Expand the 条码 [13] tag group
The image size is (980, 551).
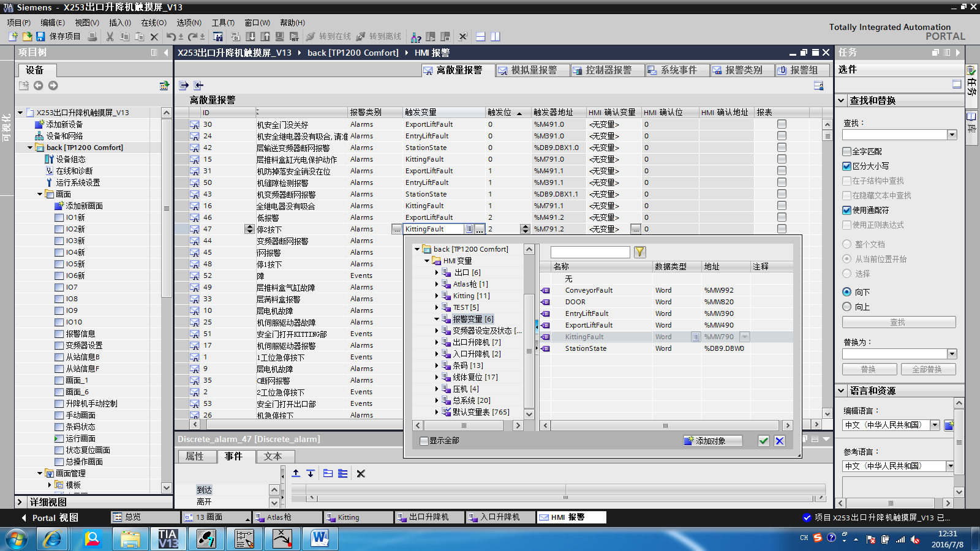[437, 365]
